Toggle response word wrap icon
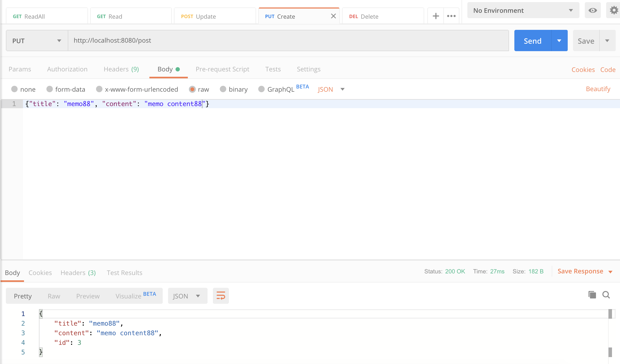The image size is (620, 364). (x=221, y=296)
